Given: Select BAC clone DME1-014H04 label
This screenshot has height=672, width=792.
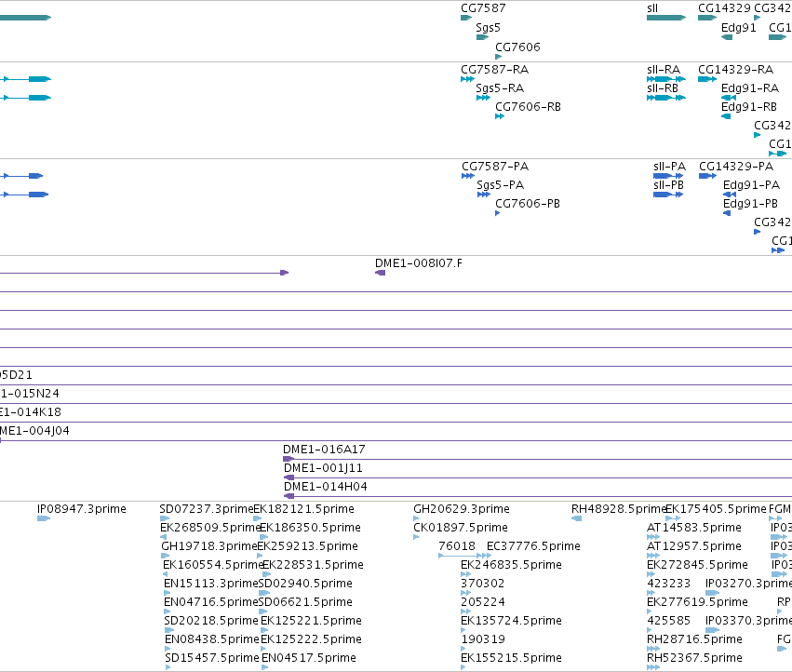Looking at the screenshot, I should pyautogui.click(x=326, y=487).
